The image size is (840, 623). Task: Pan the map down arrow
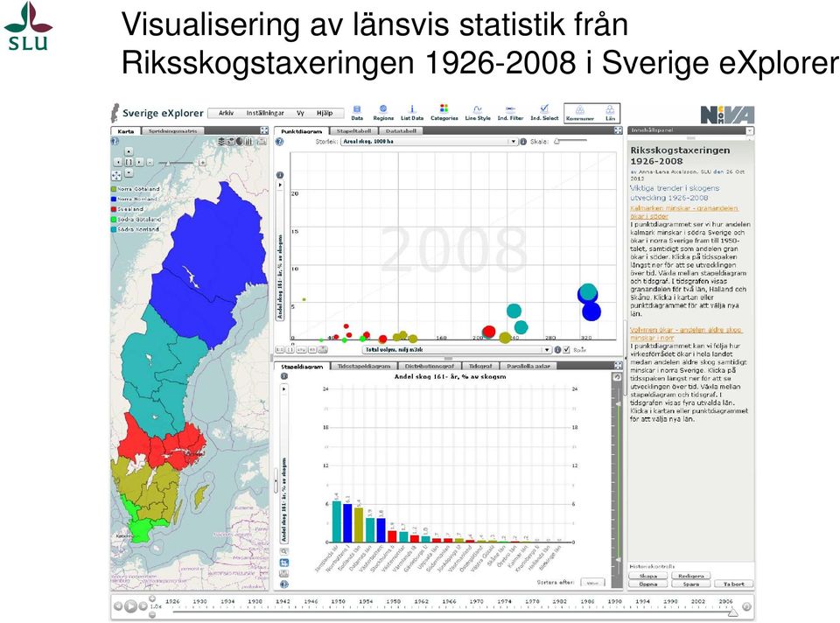pyautogui.click(x=129, y=172)
